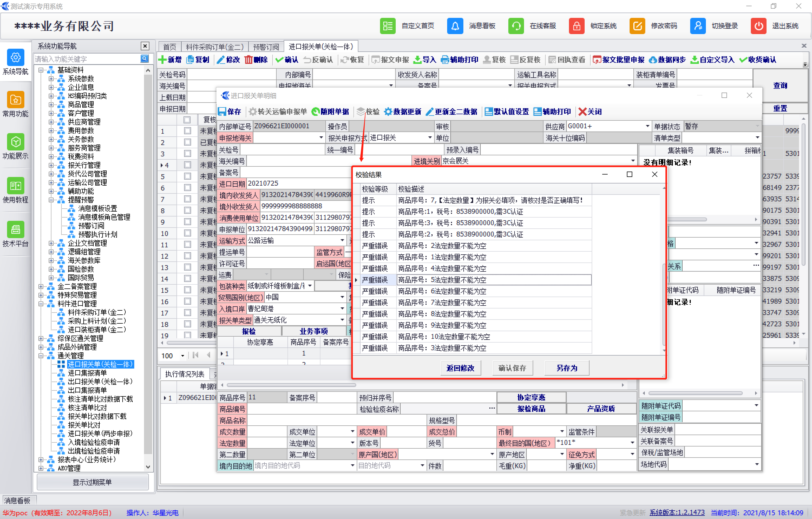The height and width of the screenshot is (519, 812).
Task: Click 关闭 in detail window toolbar
Action: click(590, 111)
